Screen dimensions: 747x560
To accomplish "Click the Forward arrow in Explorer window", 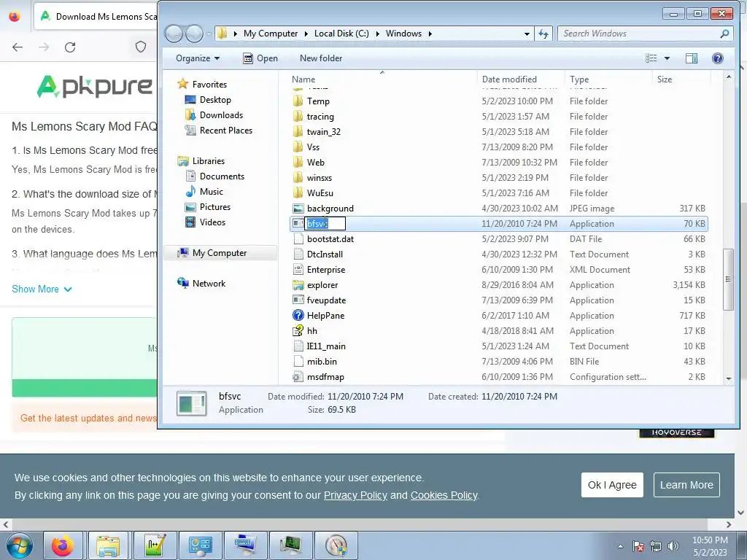I will tap(194, 34).
